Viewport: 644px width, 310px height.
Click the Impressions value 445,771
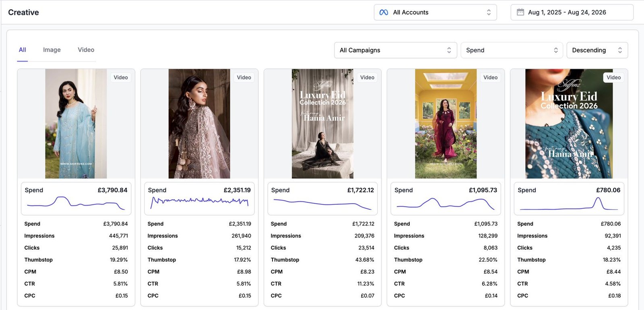coord(118,236)
